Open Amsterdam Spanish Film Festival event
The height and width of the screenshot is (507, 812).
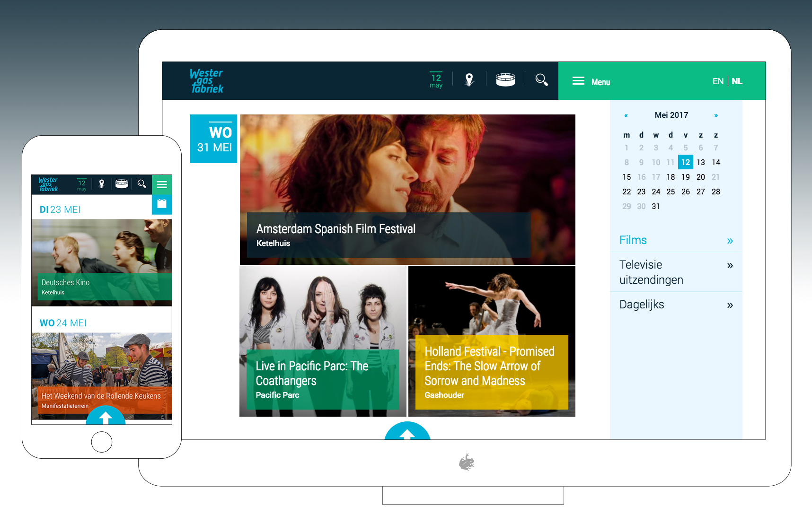407,189
